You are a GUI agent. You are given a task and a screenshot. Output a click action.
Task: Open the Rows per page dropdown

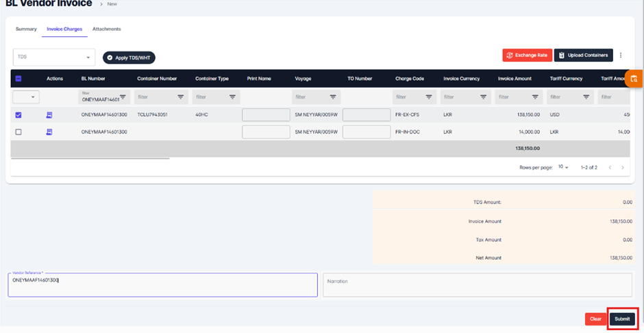click(x=563, y=167)
